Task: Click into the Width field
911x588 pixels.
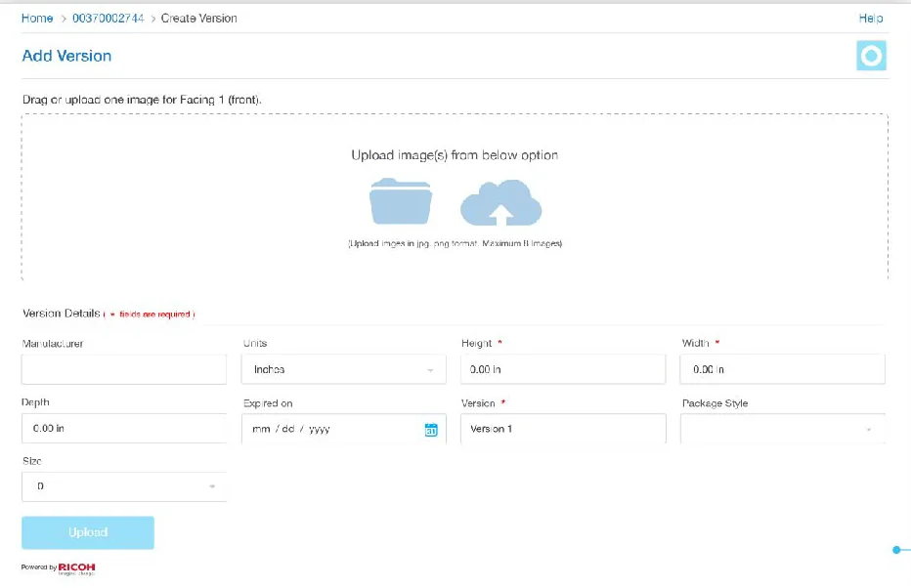Action: tap(783, 369)
